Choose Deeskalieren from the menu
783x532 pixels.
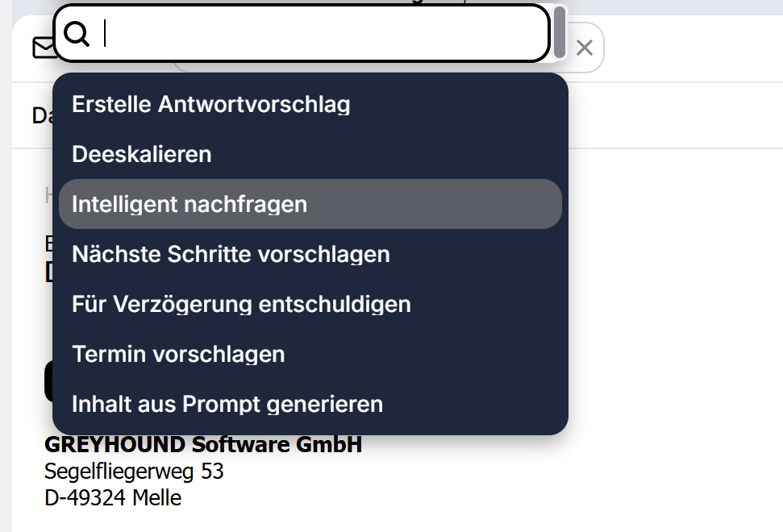pyautogui.click(x=142, y=154)
